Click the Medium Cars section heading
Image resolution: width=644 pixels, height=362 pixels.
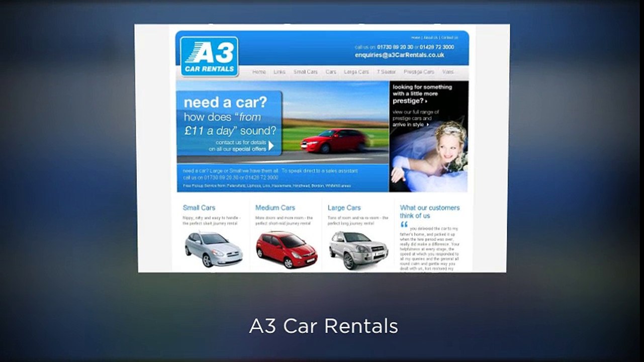(275, 208)
